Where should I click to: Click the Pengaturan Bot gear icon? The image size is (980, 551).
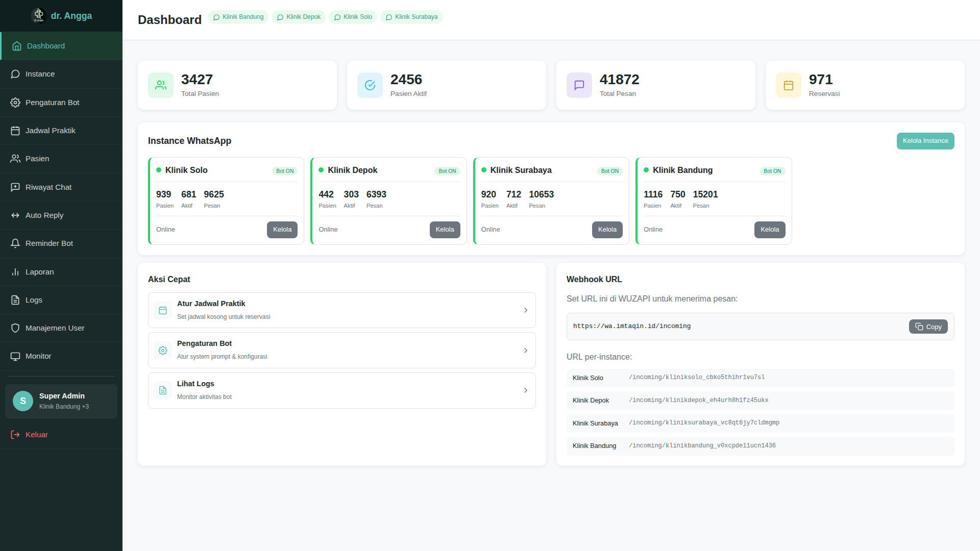pos(163,350)
